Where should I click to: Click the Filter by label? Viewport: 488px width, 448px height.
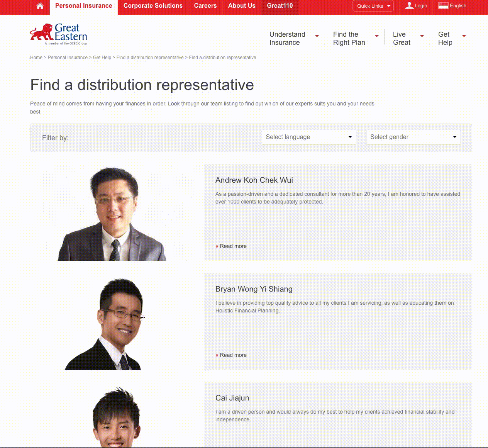55,138
